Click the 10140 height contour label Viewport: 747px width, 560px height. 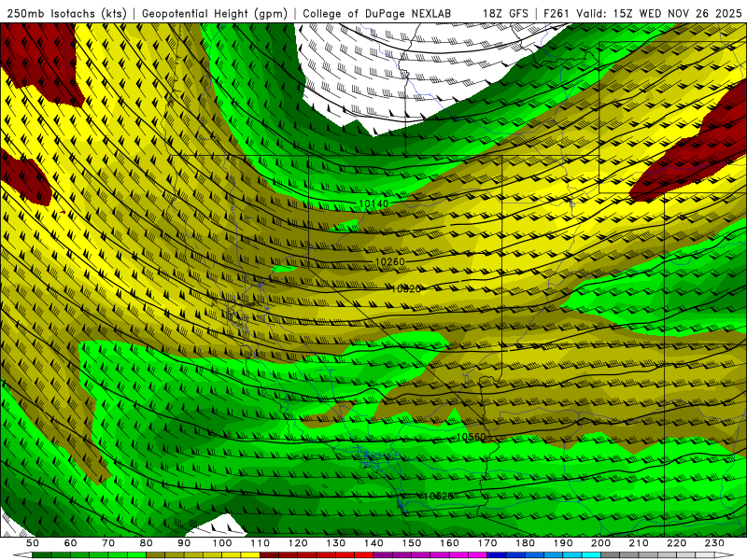[x=373, y=203]
